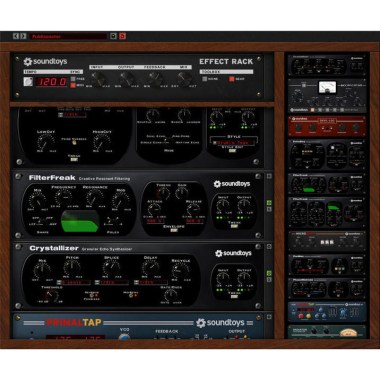Click the remove box at Crystallizer's top-right
This screenshot has height=380, width=380.
pyautogui.click(x=269, y=246)
